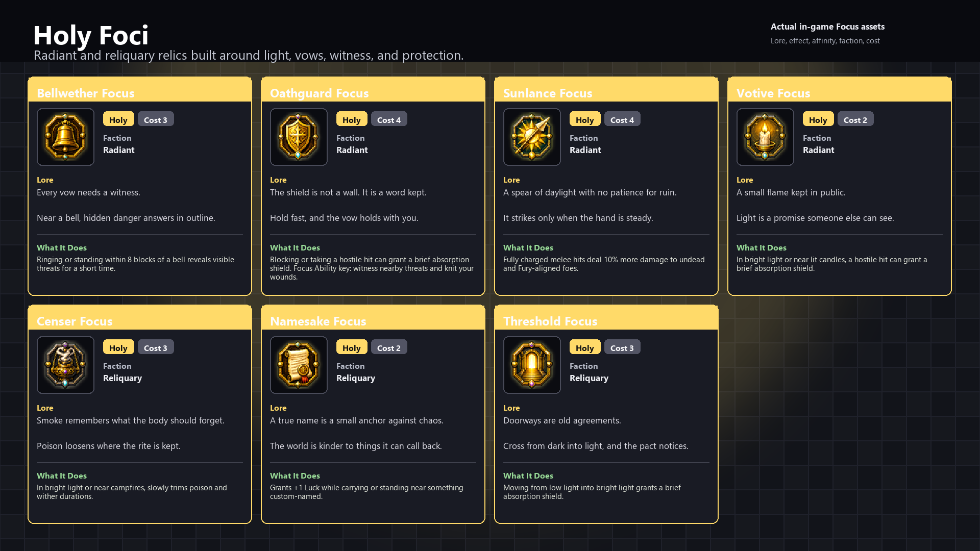Click the Votive Focus title bar
980x551 pixels.
point(840,90)
